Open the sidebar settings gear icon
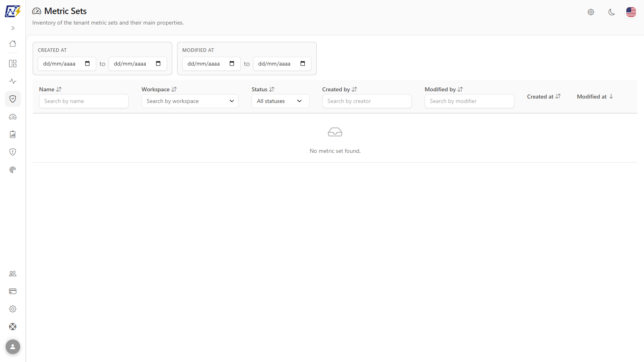644x362 pixels. [x=13, y=309]
